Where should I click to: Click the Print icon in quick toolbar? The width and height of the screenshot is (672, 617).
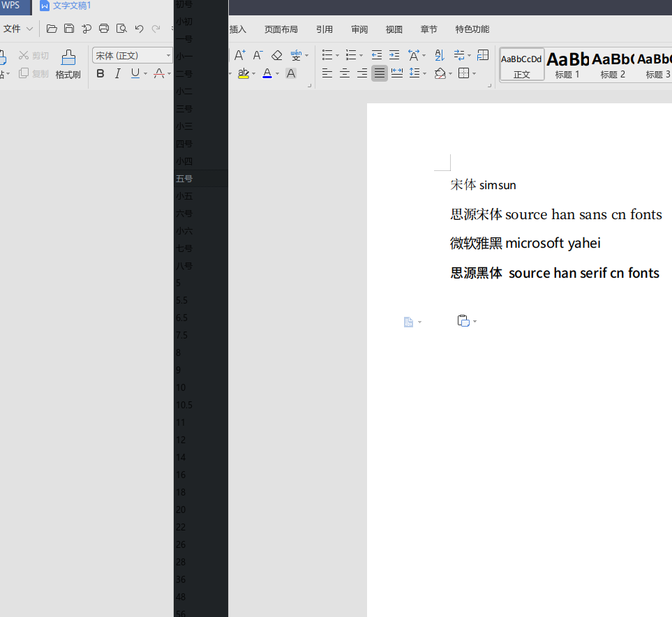coord(104,29)
